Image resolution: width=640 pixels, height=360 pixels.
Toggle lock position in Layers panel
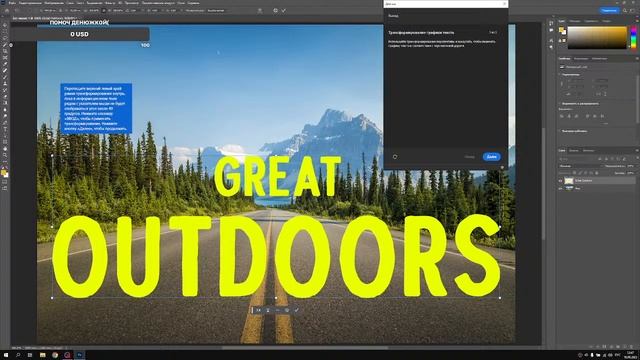(586, 173)
